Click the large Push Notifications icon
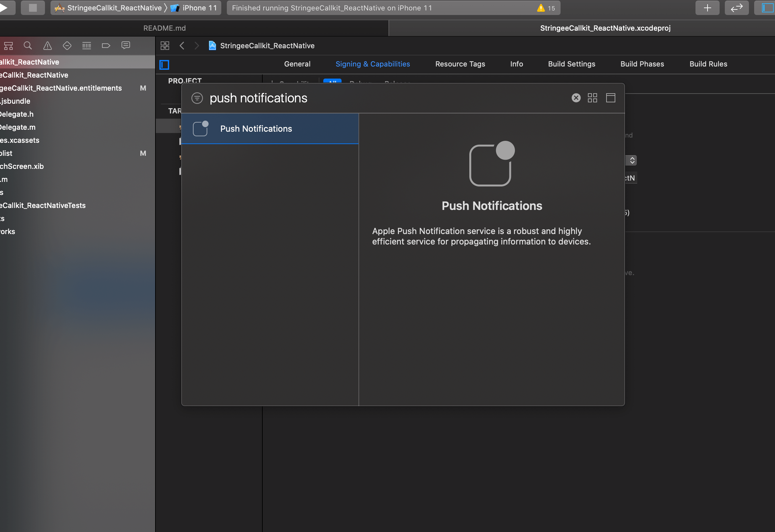775x532 pixels. pyautogui.click(x=491, y=163)
